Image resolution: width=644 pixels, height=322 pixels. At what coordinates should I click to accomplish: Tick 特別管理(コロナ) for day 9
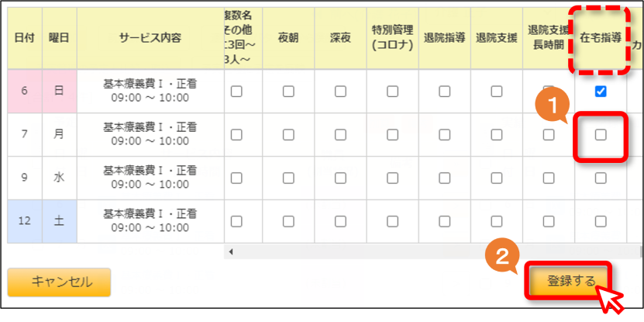coord(392,178)
